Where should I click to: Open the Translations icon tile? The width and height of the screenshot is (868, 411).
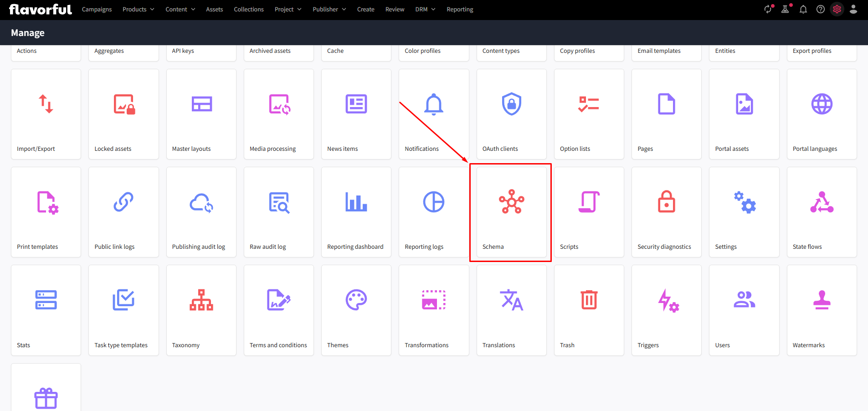(511, 300)
